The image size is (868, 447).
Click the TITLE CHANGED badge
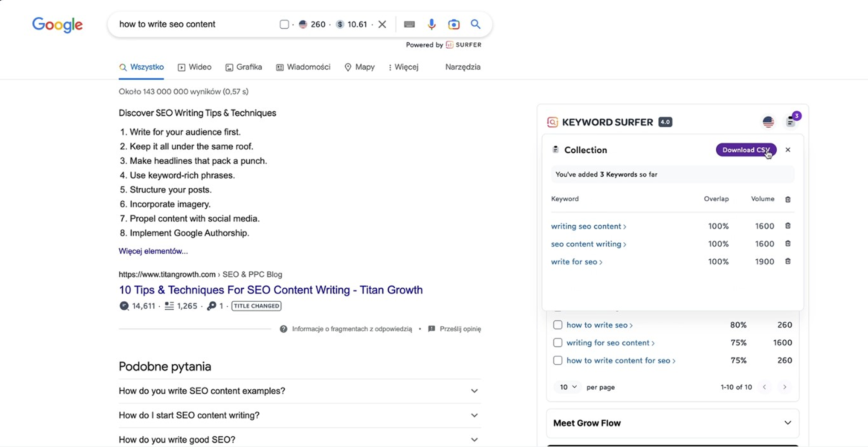coord(256,306)
